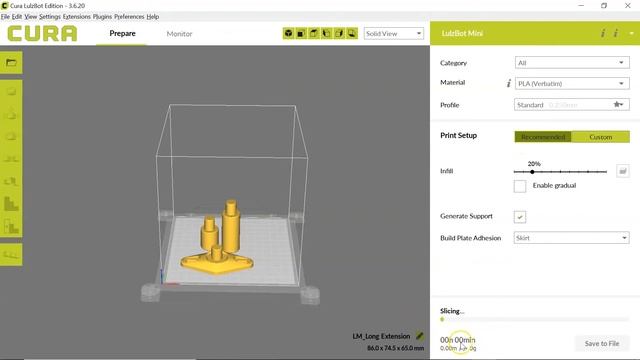Open the Settings menu
640x360 pixels.
(50, 17)
